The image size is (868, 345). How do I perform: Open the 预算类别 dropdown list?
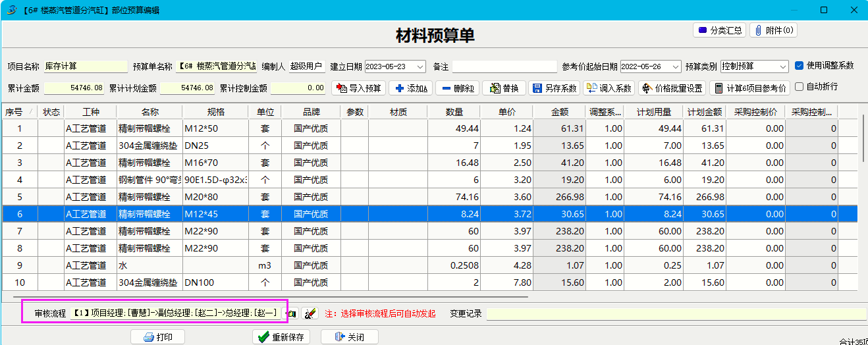pyautogui.click(x=782, y=66)
